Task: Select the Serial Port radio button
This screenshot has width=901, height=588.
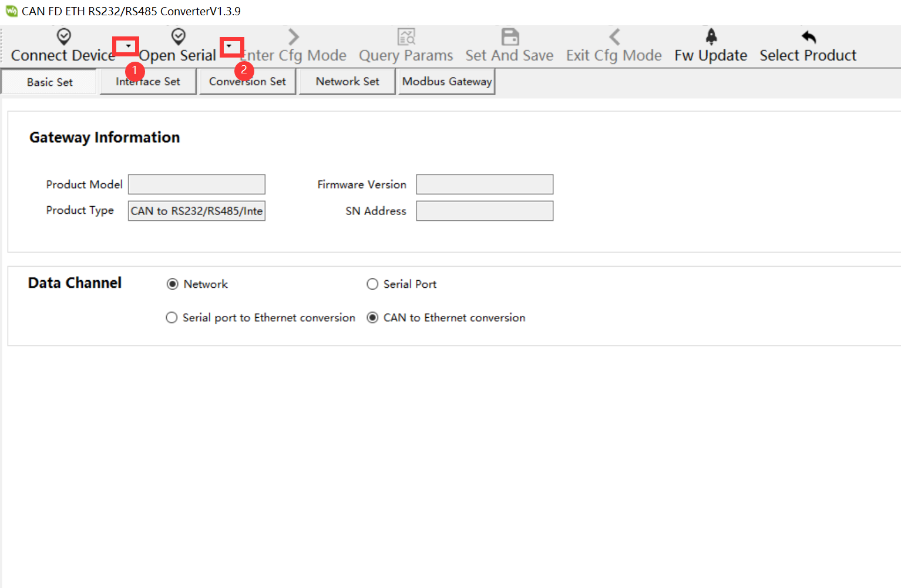Action: click(372, 284)
